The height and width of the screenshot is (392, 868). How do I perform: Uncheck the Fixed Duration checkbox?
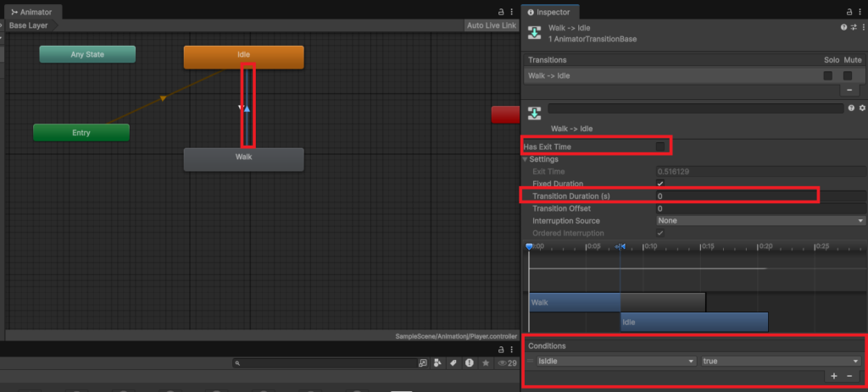point(660,184)
